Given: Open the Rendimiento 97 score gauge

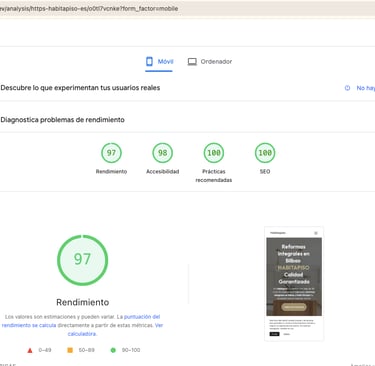Looking at the screenshot, I should [111, 153].
